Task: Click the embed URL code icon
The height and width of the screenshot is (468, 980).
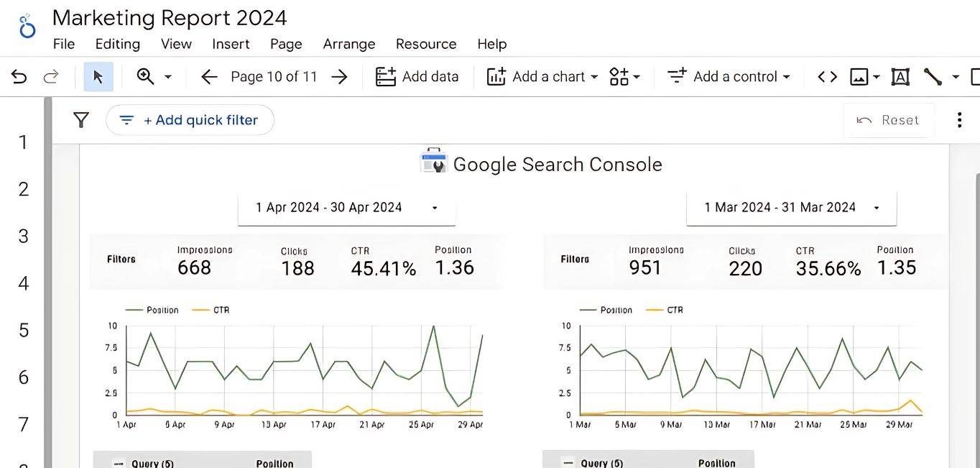Action: point(828,77)
